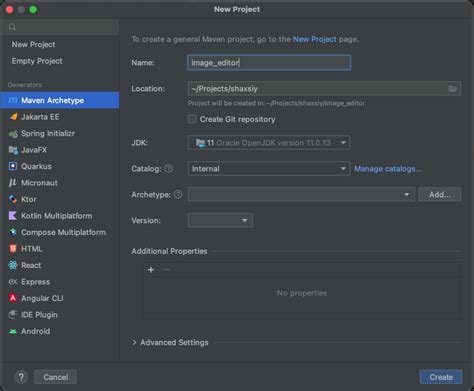Select the Jakarta EE generator icon

point(13,117)
